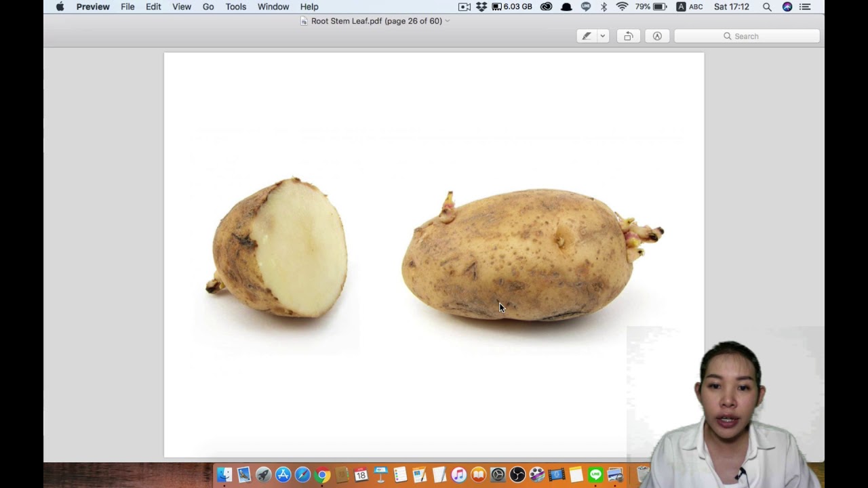
Task: Open the Edit menu
Action: (x=153, y=7)
